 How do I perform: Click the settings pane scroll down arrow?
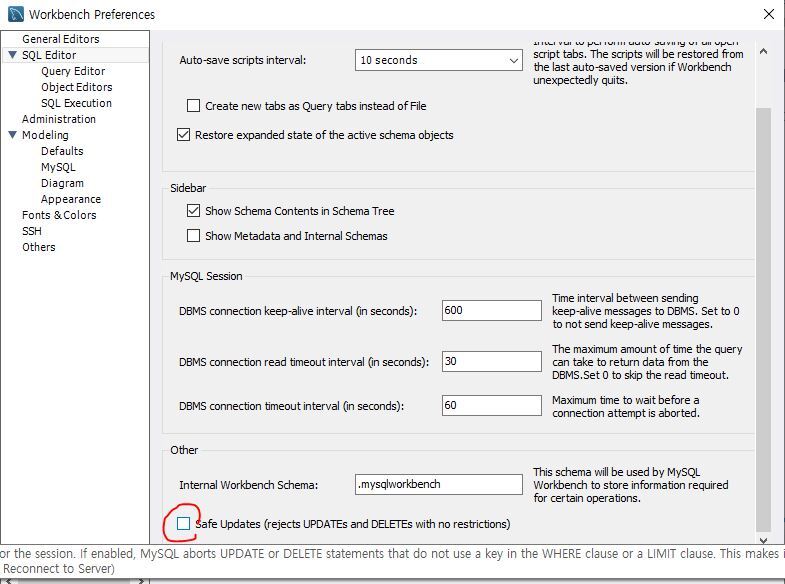(763, 540)
